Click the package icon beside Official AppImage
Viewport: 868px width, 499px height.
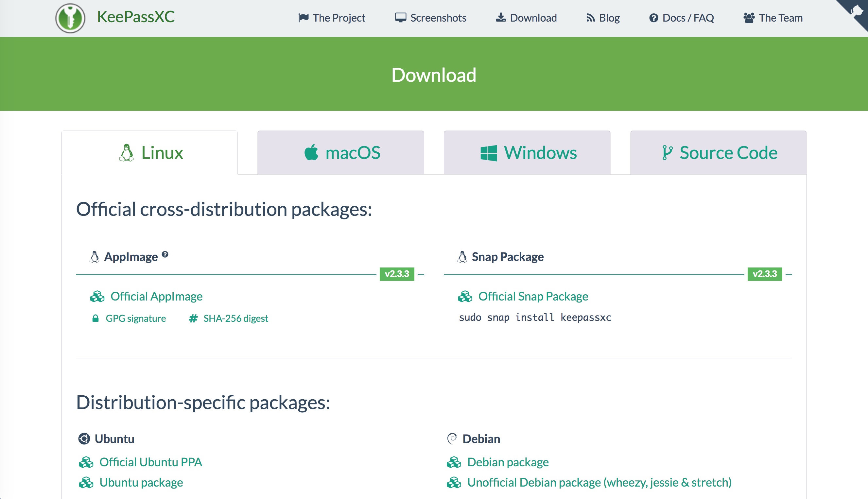click(x=97, y=297)
